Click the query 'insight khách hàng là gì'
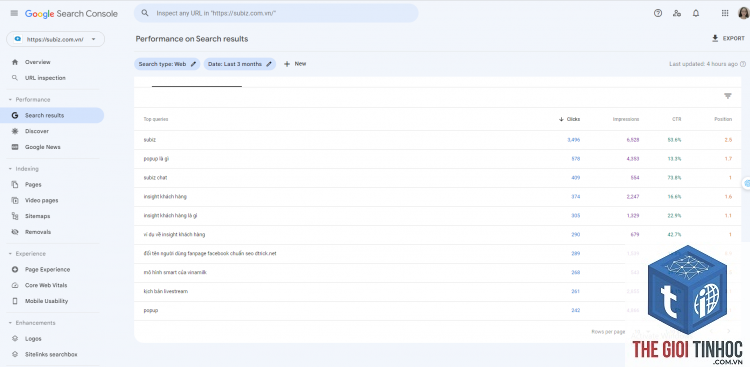 (x=170, y=216)
